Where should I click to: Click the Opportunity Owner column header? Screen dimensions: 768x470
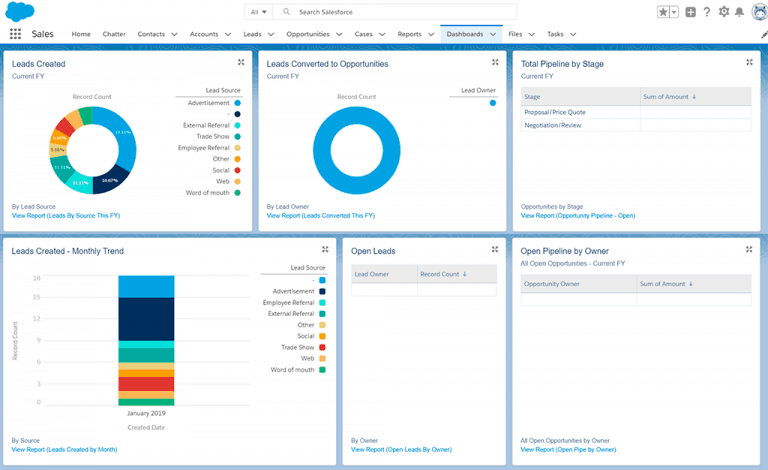pyautogui.click(x=578, y=284)
